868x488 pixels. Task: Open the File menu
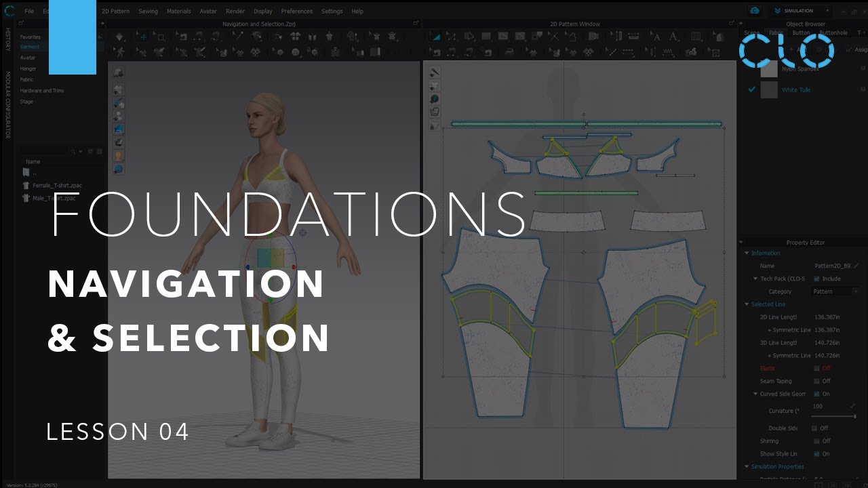(x=29, y=11)
